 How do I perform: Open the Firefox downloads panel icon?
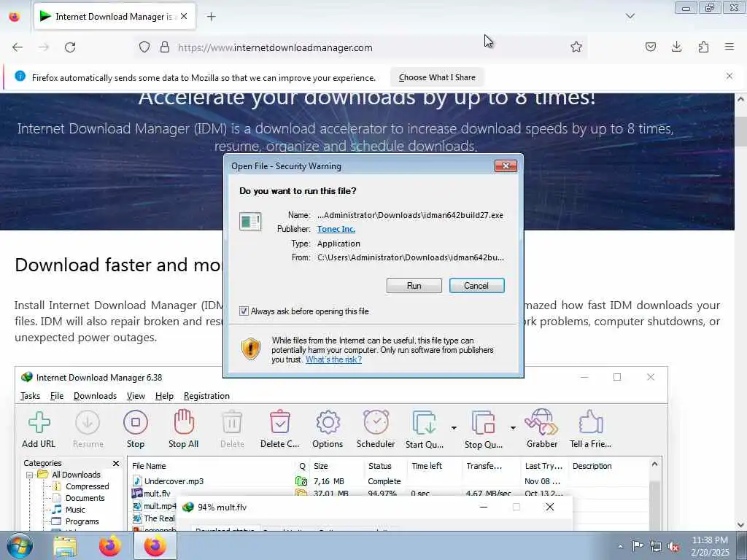click(676, 47)
